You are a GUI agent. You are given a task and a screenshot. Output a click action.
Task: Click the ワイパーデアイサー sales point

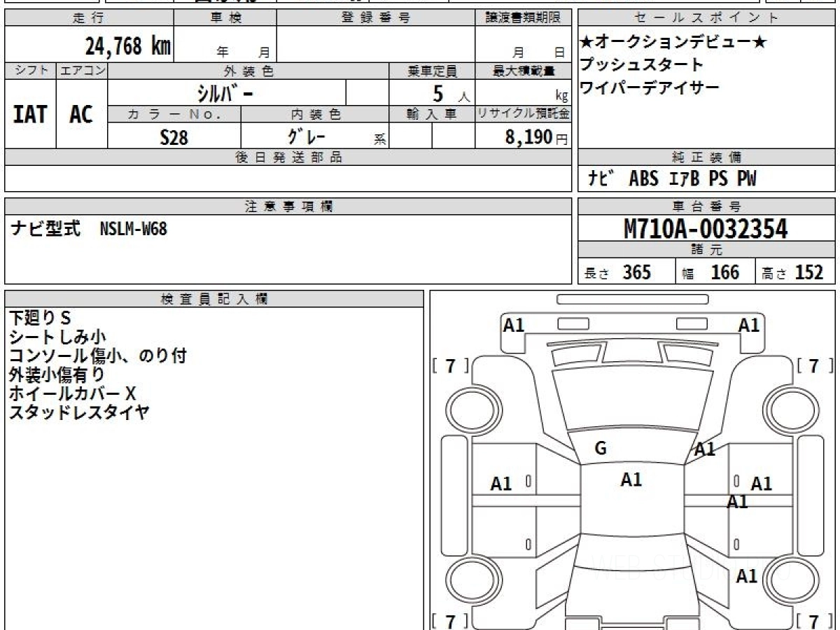click(x=649, y=87)
